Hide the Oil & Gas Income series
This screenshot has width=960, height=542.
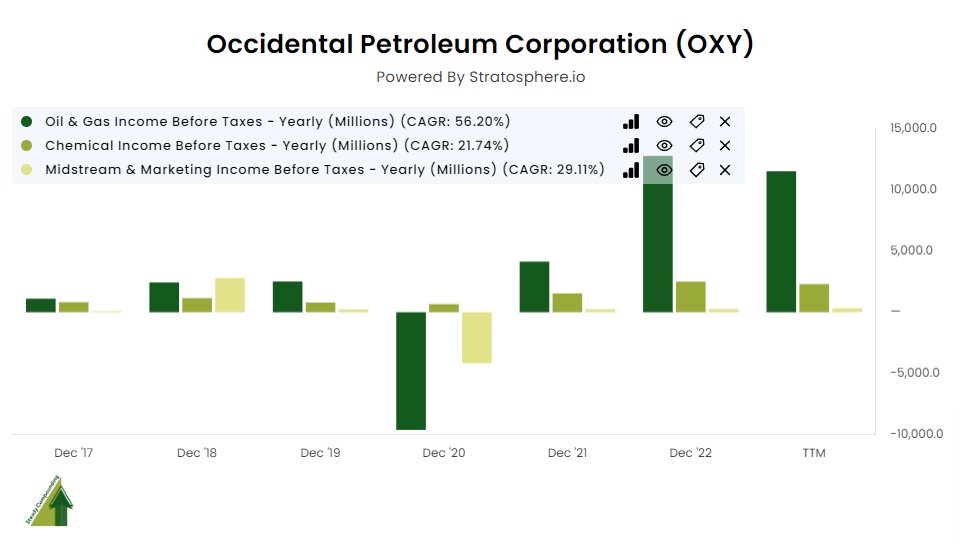pos(664,122)
